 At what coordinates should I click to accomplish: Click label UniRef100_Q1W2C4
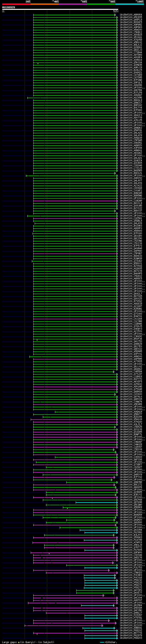tap(131, 161)
